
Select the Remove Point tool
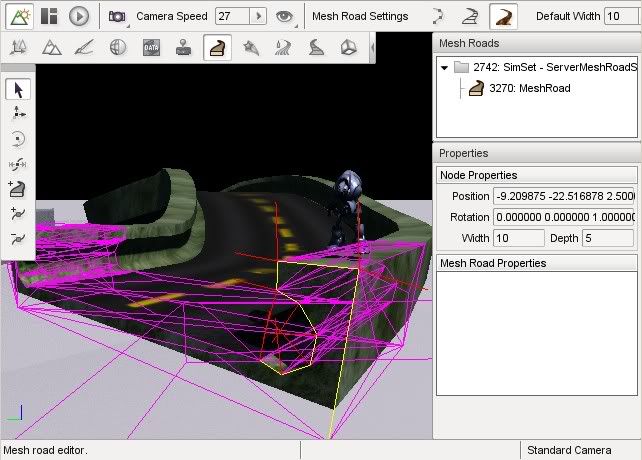[x=18, y=239]
